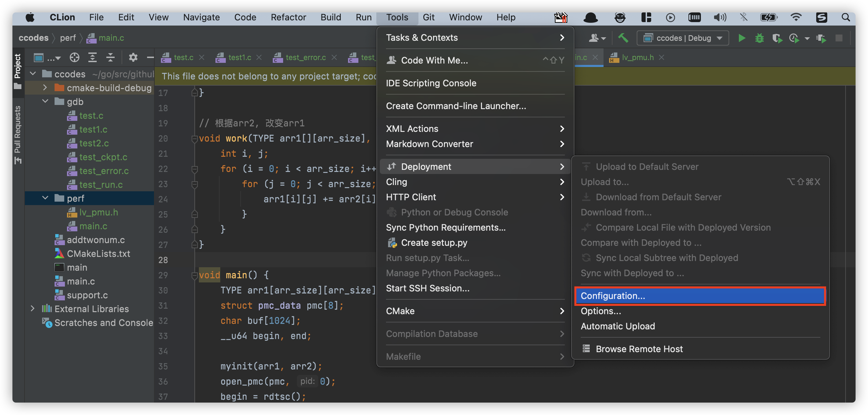Collapse the perf folder
This screenshot has width=868, height=415.
(45, 198)
